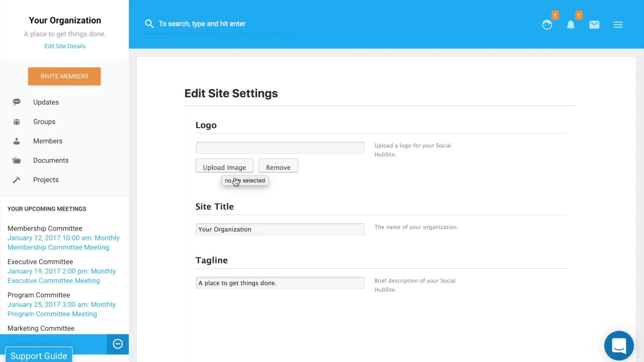The height and width of the screenshot is (362, 644).
Task: Click the Projects hammer icon
Action: [16, 180]
